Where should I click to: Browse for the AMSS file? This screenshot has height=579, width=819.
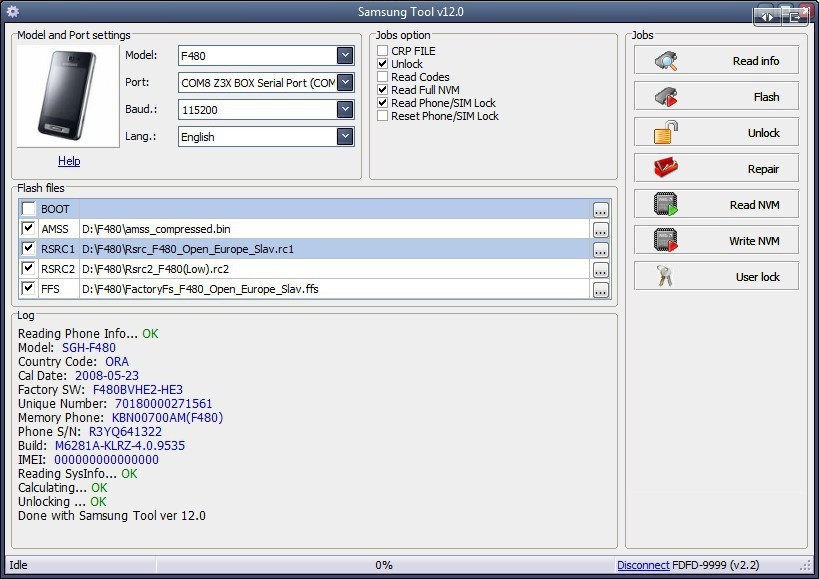[600, 230]
